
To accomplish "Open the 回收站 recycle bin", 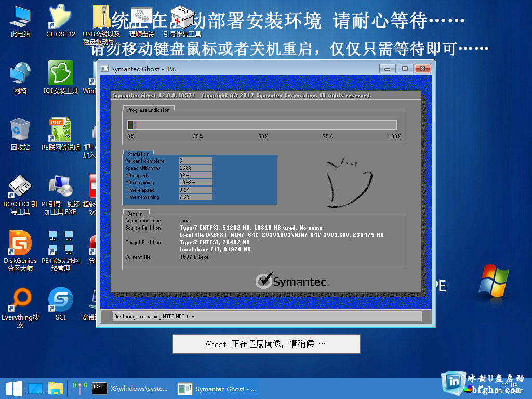I will coord(20,135).
